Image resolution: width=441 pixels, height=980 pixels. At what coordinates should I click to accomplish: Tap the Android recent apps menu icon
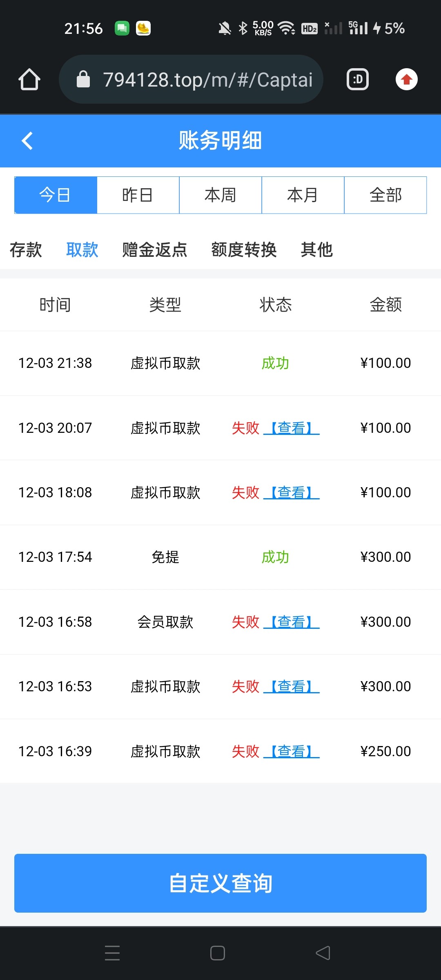click(x=112, y=953)
